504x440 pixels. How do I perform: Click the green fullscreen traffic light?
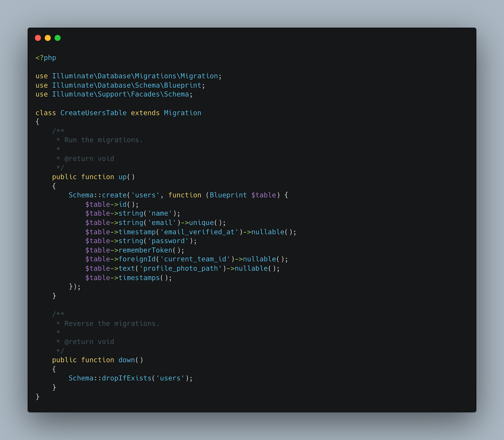pos(58,38)
